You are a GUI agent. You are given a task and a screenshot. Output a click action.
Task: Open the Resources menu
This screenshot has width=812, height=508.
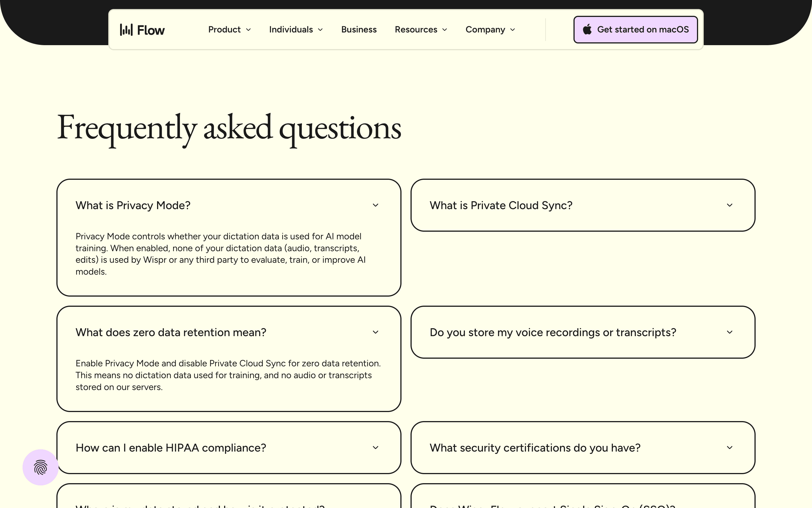coord(421,30)
